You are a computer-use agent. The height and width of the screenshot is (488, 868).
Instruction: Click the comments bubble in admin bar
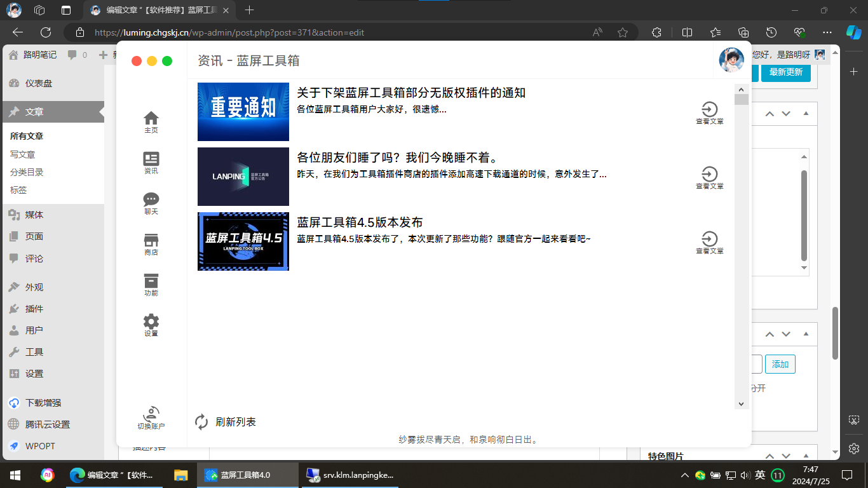(x=78, y=55)
